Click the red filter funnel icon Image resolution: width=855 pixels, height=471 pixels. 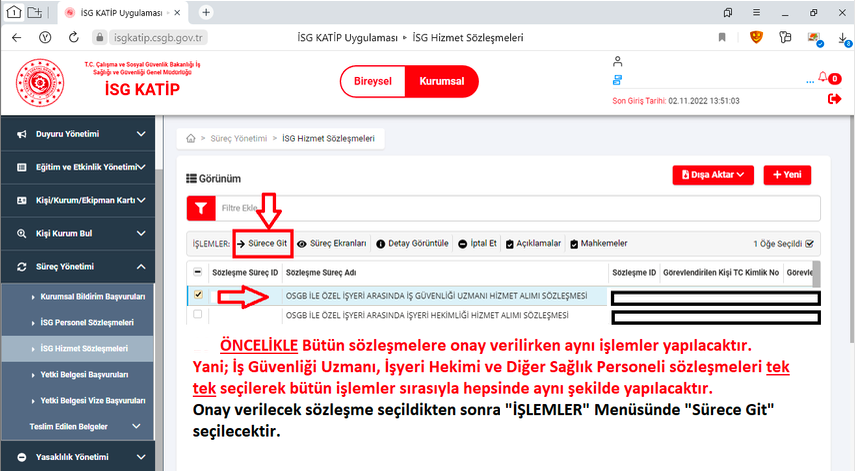point(201,208)
